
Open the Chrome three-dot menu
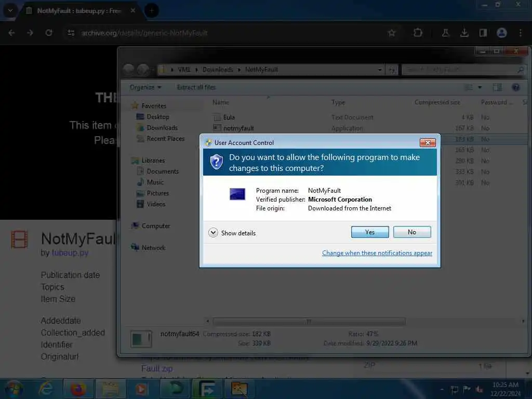521,33
